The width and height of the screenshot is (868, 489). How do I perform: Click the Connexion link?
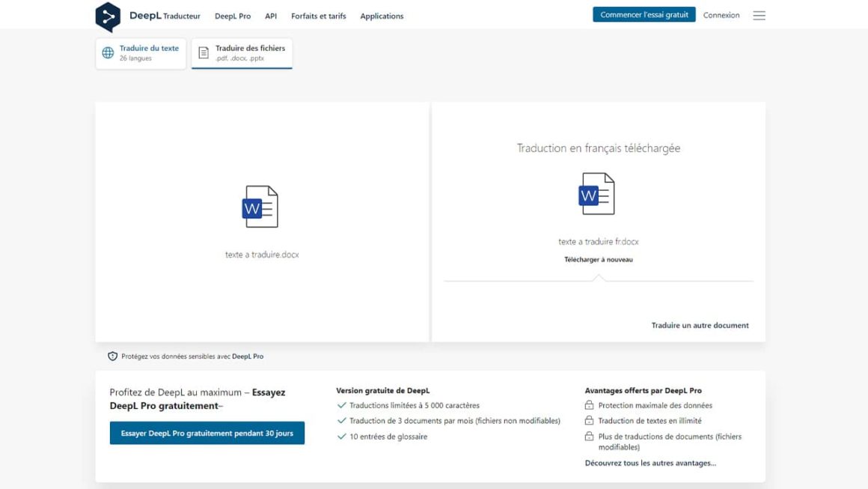point(721,15)
